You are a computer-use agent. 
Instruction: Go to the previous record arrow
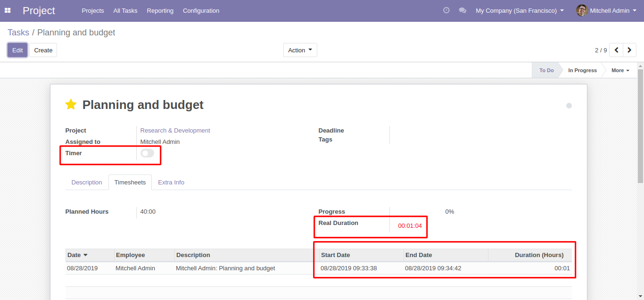click(616, 50)
